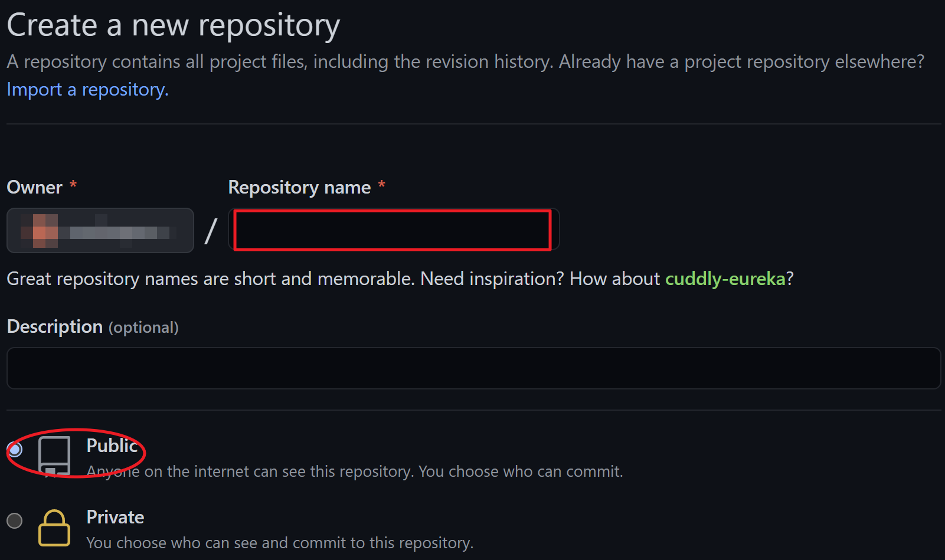Click the Private option label
The image size is (945, 560).
pos(115,517)
